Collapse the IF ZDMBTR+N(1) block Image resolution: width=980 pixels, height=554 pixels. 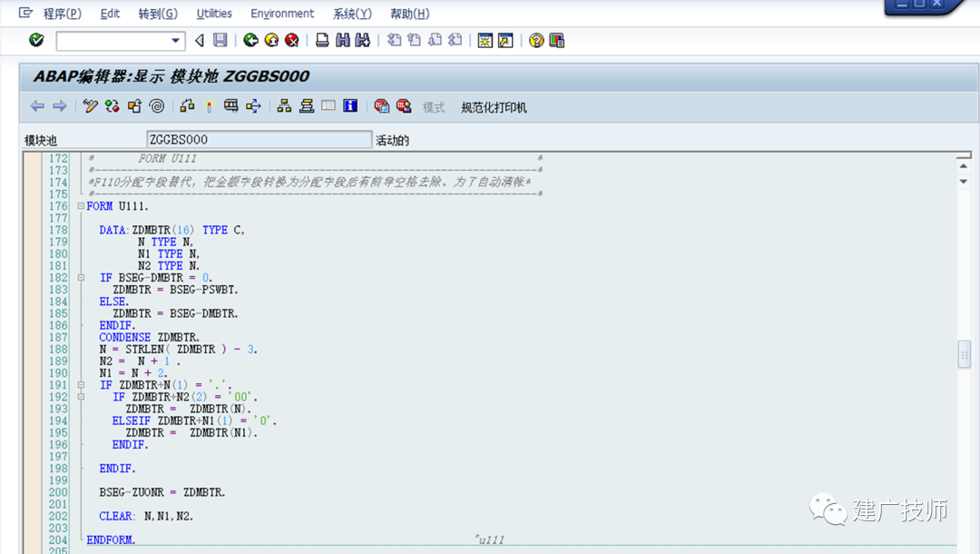[81, 385]
